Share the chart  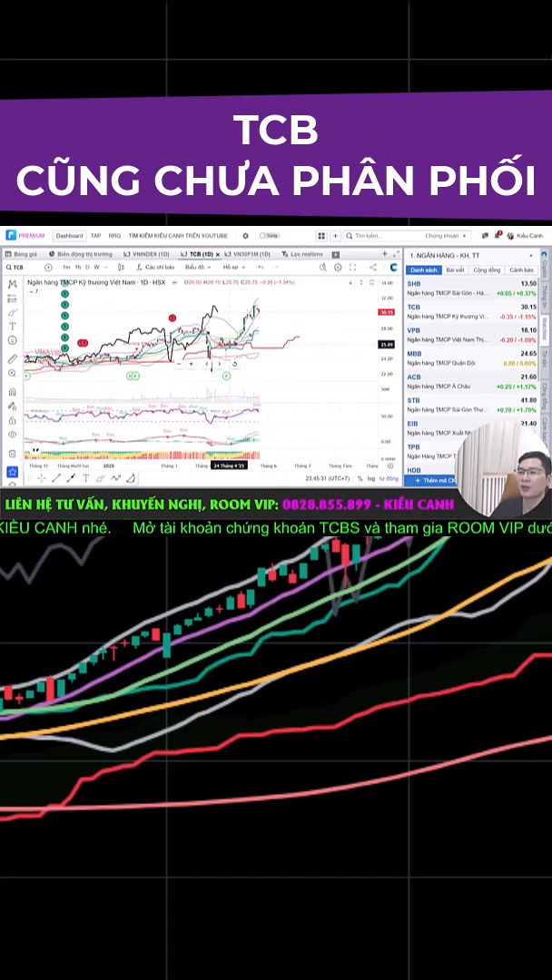point(373,267)
